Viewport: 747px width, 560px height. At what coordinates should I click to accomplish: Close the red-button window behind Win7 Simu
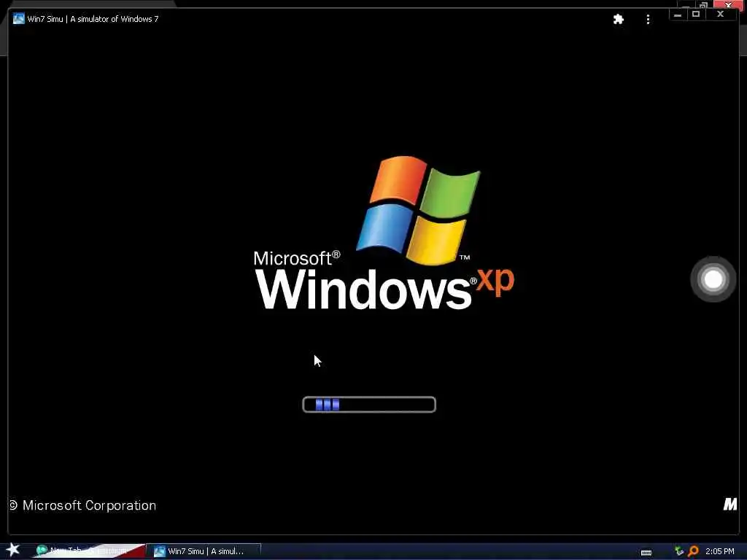729,4
